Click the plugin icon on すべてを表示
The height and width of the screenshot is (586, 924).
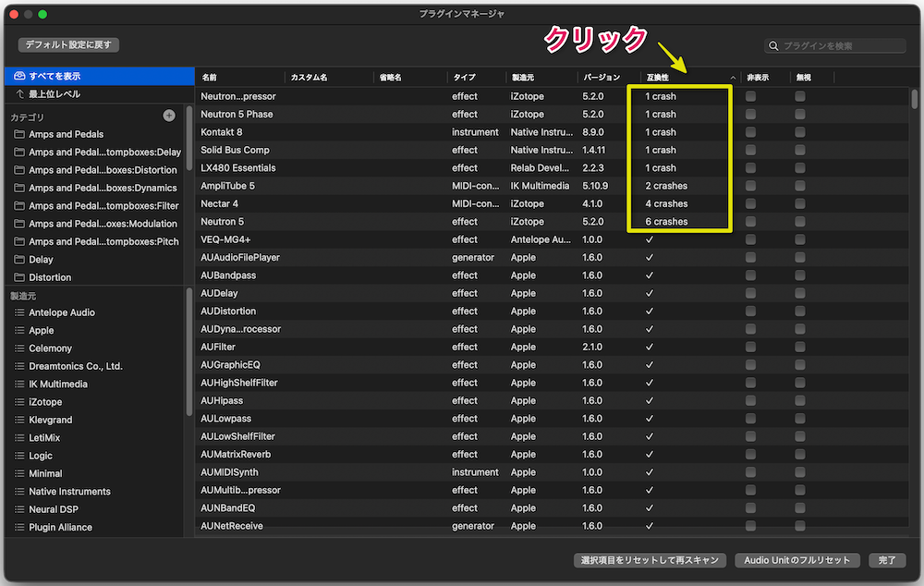21,77
